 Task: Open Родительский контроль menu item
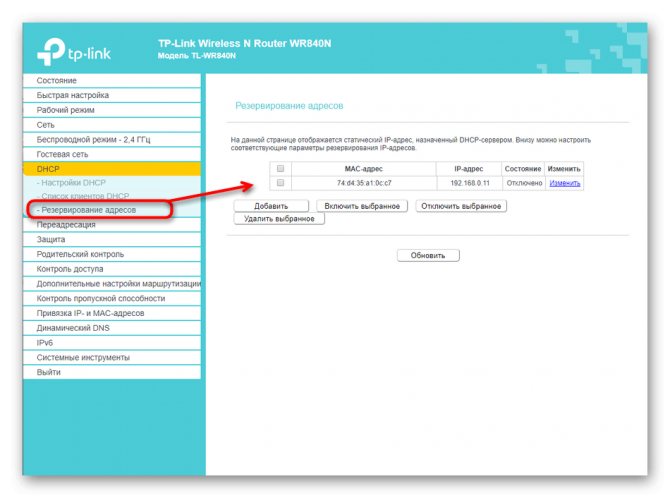click(112, 254)
